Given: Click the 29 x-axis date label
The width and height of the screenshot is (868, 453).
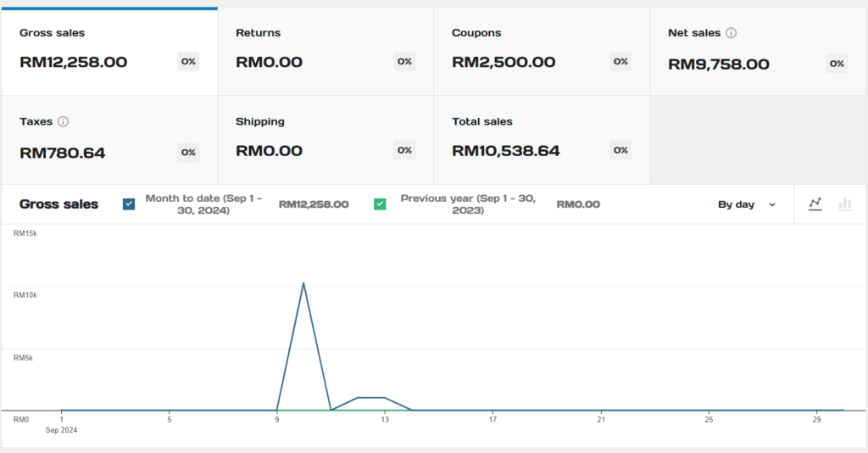Looking at the screenshot, I should tap(816, 420).
